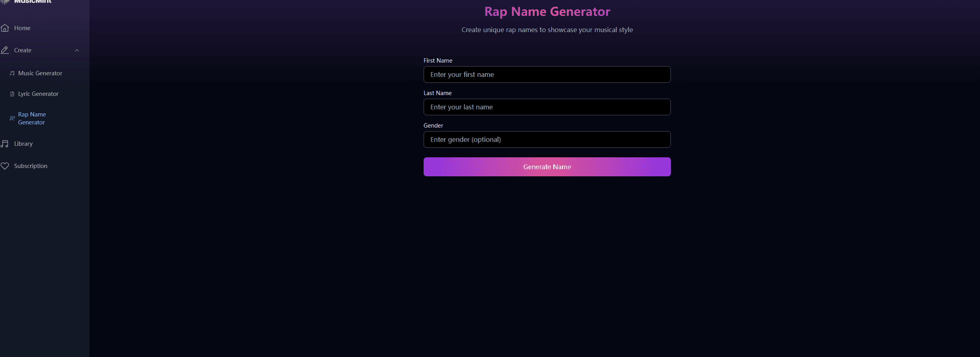Click the Rap Name Generator person icon
The image size is (980, 357).
click(x=12, y=118)
